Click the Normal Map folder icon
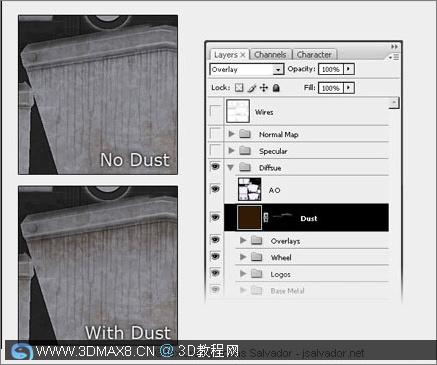 click(x=245, y=134)
